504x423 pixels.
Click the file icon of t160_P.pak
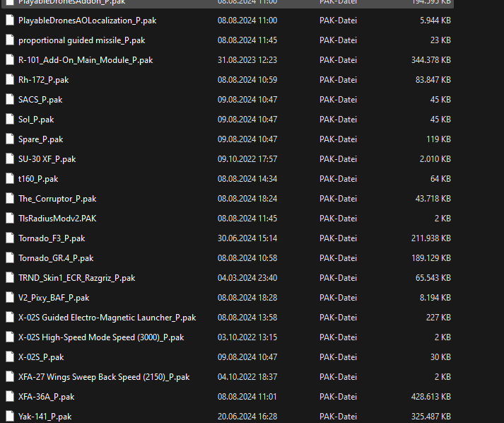tap(10, 179)
